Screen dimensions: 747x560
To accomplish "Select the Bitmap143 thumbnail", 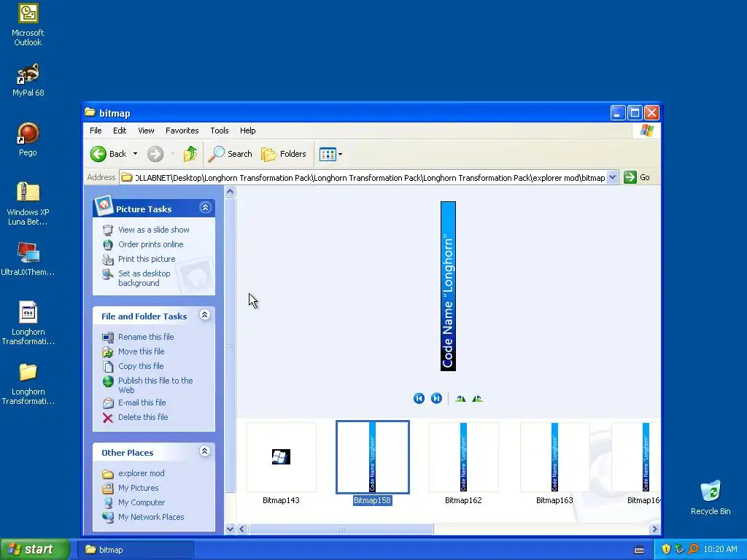I will 281,457.
